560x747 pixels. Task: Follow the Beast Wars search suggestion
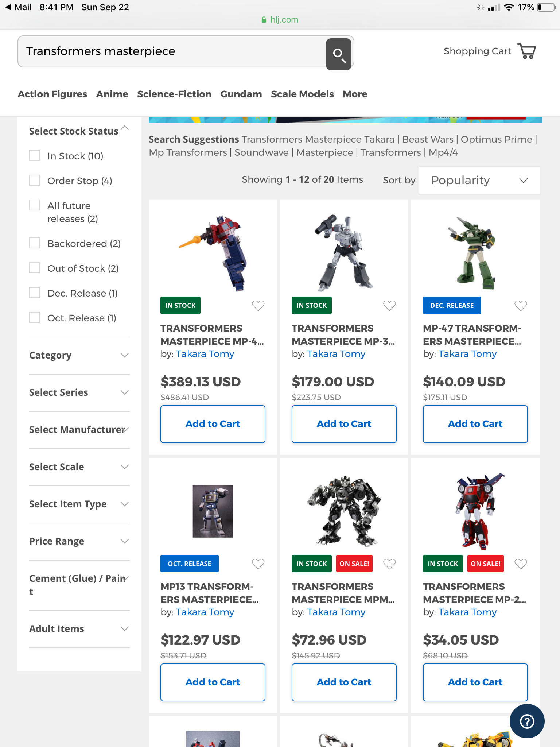(428, 139)
